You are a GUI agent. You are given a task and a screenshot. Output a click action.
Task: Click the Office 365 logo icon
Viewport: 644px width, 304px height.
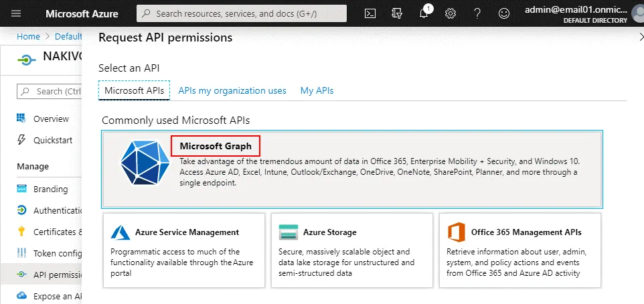pos(457,232)
